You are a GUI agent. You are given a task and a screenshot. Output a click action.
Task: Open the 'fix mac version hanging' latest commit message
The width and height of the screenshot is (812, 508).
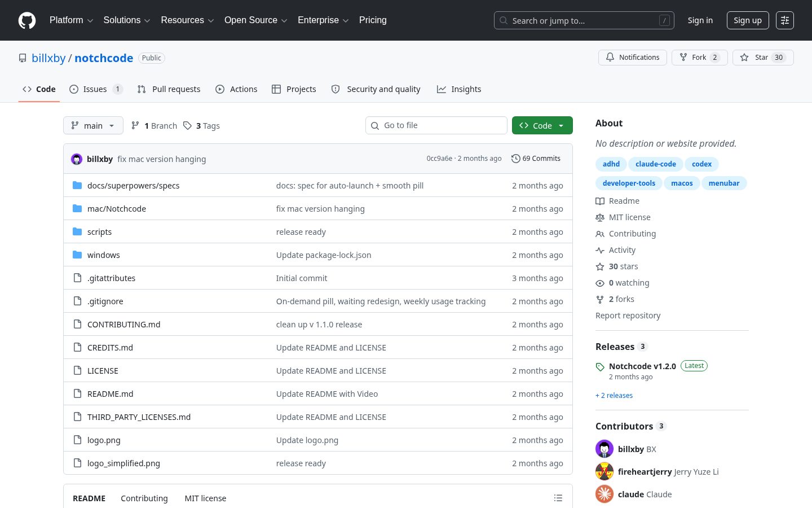tap(161, 159)
